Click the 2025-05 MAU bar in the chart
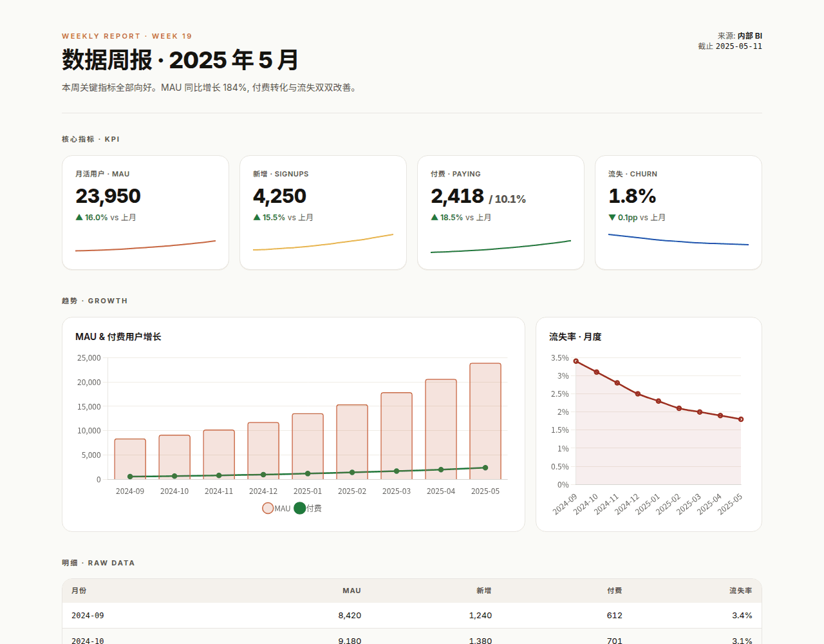 tap(485, 421)
